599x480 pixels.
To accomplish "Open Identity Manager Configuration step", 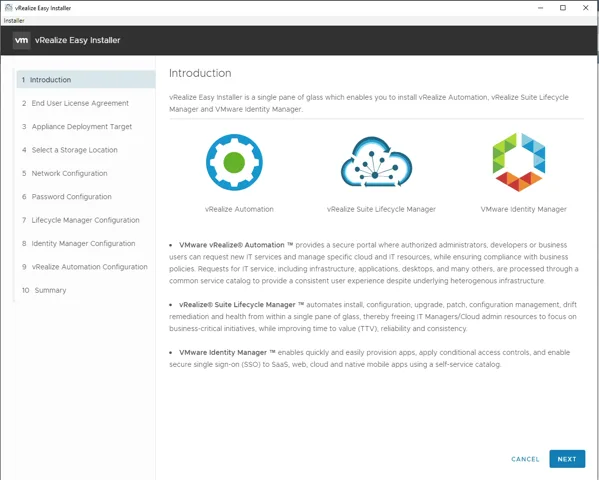I will tap(86, 243).
